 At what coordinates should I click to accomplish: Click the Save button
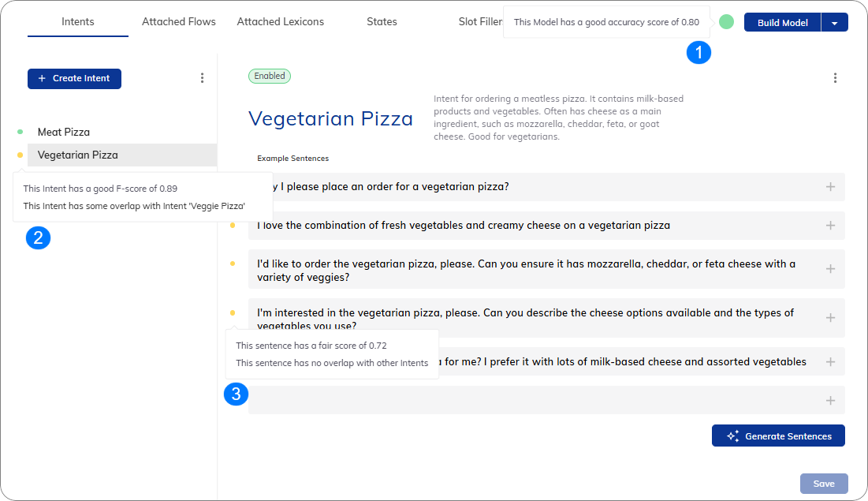point(824,484)
